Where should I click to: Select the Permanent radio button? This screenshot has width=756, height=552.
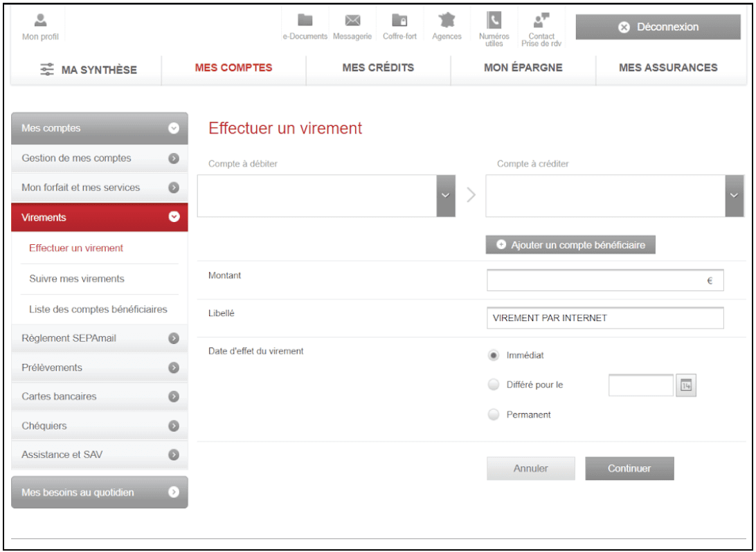493,414
